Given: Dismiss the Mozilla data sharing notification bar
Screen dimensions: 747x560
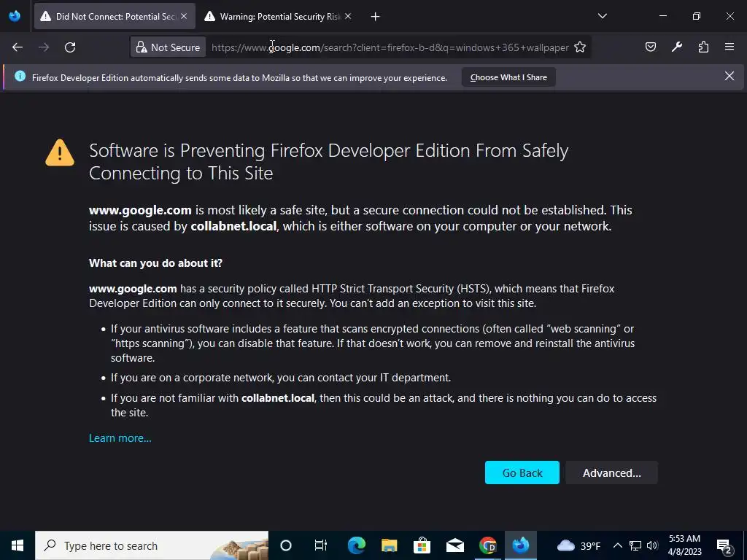Looking at the screenshot, I should 729,76.
